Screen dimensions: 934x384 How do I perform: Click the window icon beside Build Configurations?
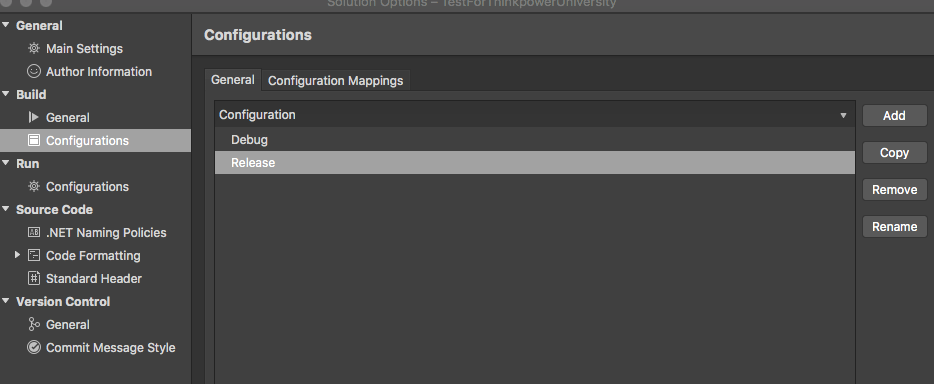pyautogui.click(x=34, y=141)
